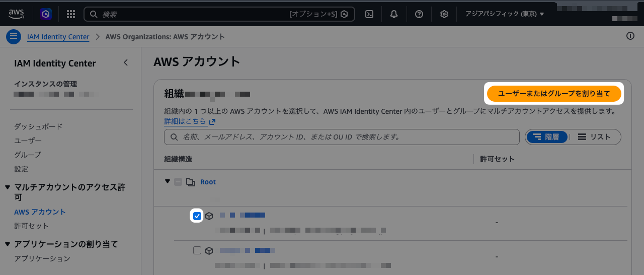Open ユーザー in the sidebar
This screenshot has height=275, width=644.
click(x=28, y=141)
